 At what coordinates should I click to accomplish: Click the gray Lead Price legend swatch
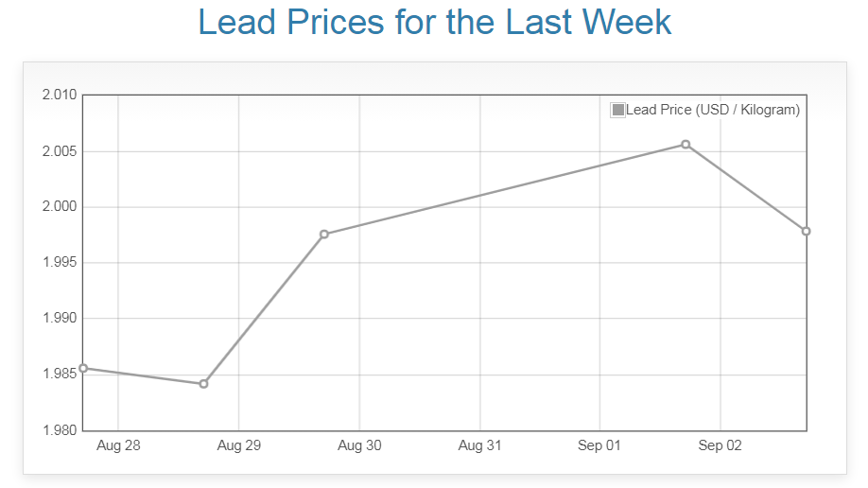coord(618,110)
